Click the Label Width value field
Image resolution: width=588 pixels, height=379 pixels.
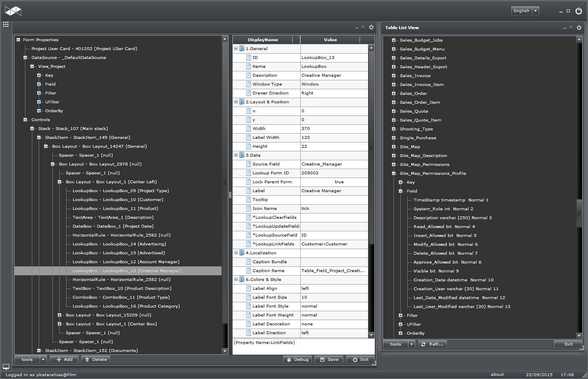[x=334, y=138]
